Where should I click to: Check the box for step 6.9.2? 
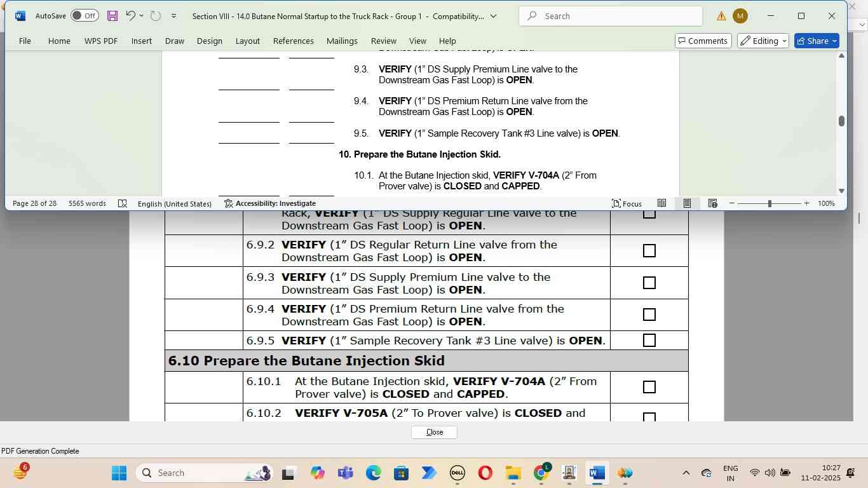click(649, 251)
